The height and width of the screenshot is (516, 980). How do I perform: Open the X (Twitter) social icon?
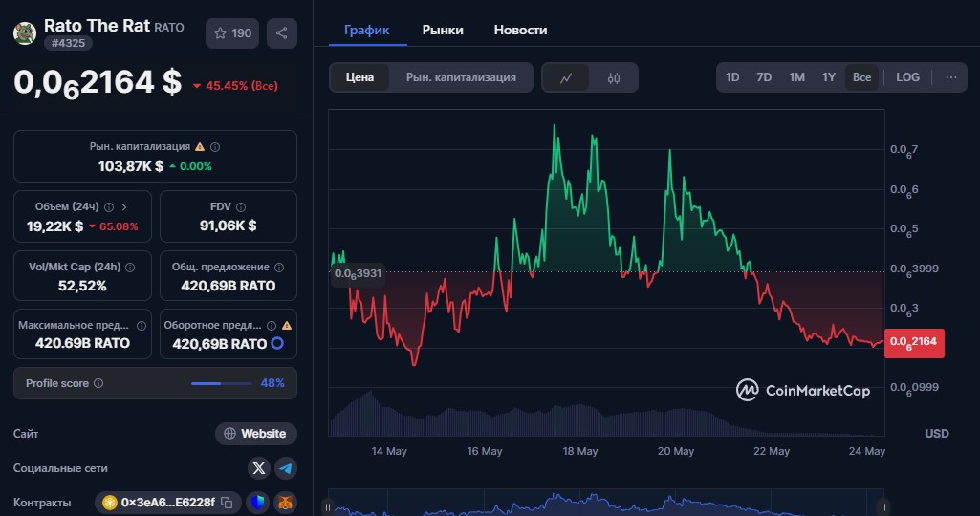pos(259,468)
